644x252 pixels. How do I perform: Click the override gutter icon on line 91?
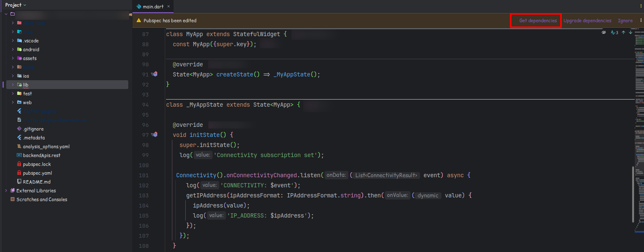(x=155, y=74)
